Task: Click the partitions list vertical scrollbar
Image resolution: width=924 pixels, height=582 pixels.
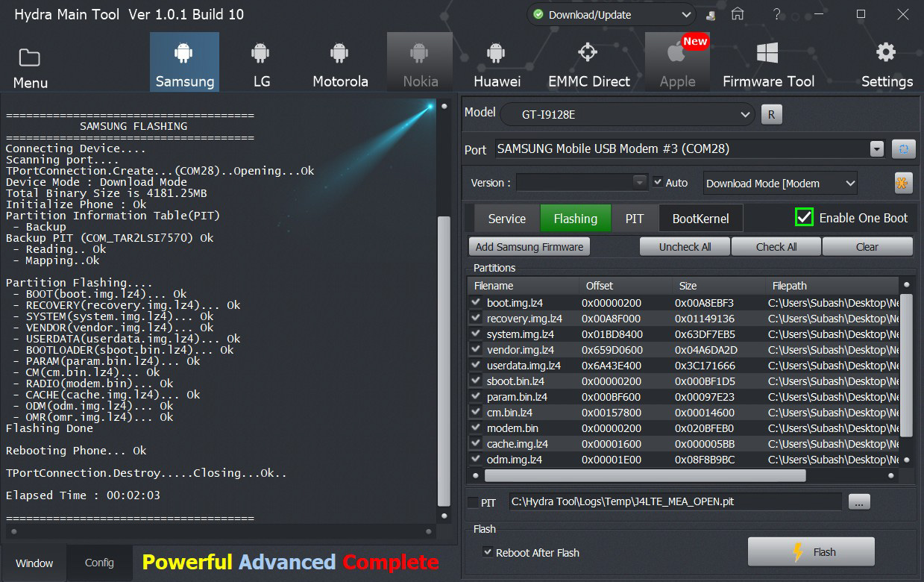Action: [906, 366]
